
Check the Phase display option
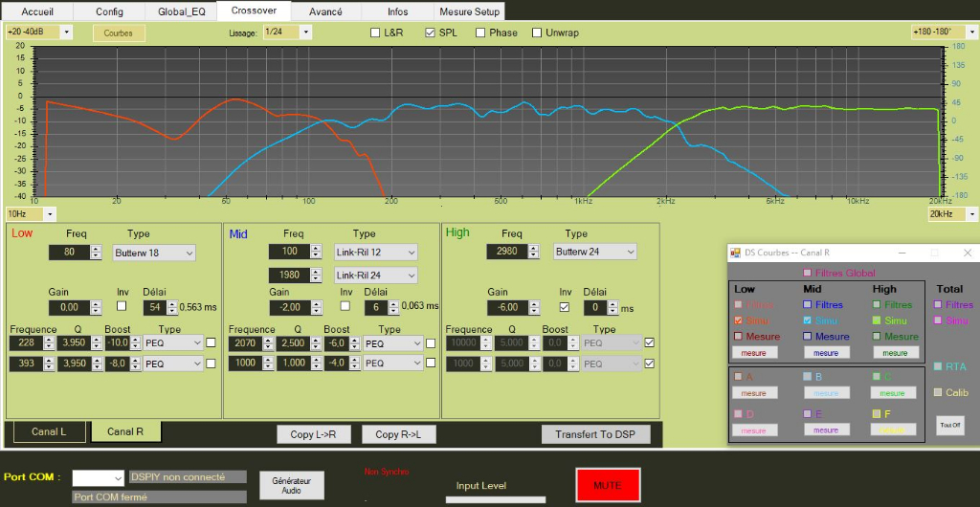click(480, 33)
